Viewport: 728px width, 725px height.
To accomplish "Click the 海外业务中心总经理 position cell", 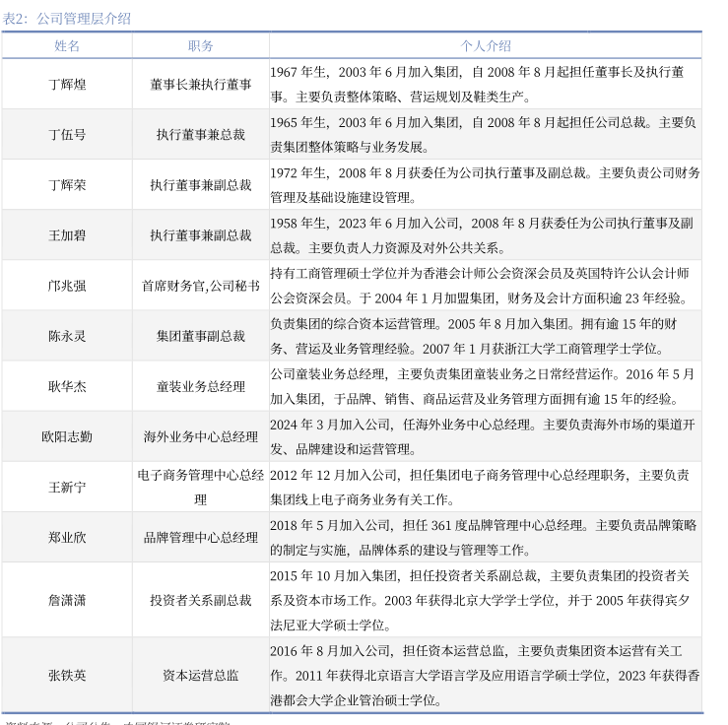I will pyautogui.click(x=200, y=437).
